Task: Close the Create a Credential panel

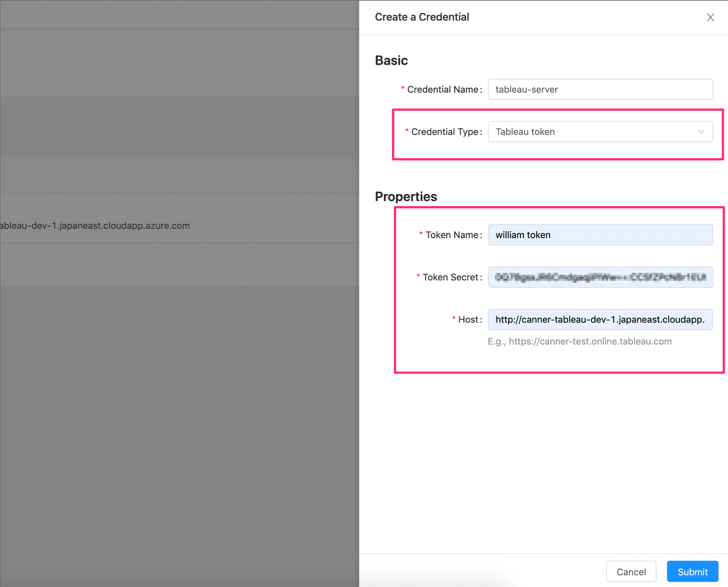Action: point(710,17)
